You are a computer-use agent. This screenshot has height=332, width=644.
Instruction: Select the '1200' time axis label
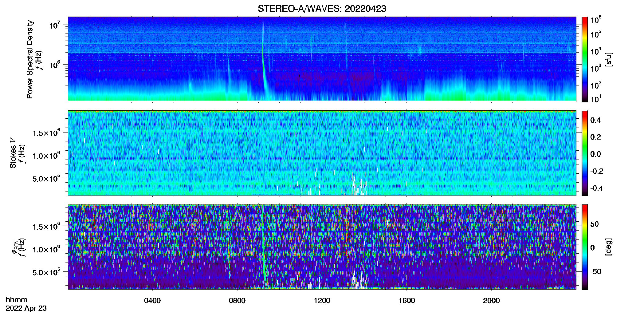pos(322,301)
